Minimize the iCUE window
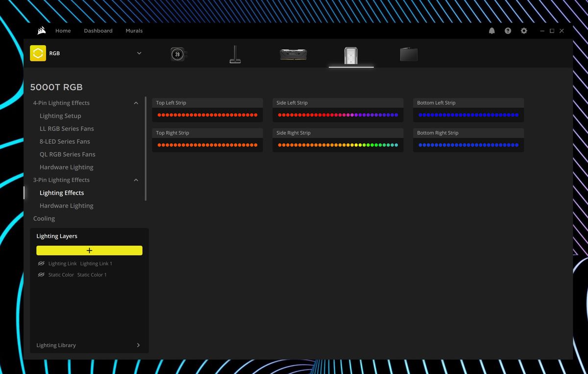 (542, 30)
